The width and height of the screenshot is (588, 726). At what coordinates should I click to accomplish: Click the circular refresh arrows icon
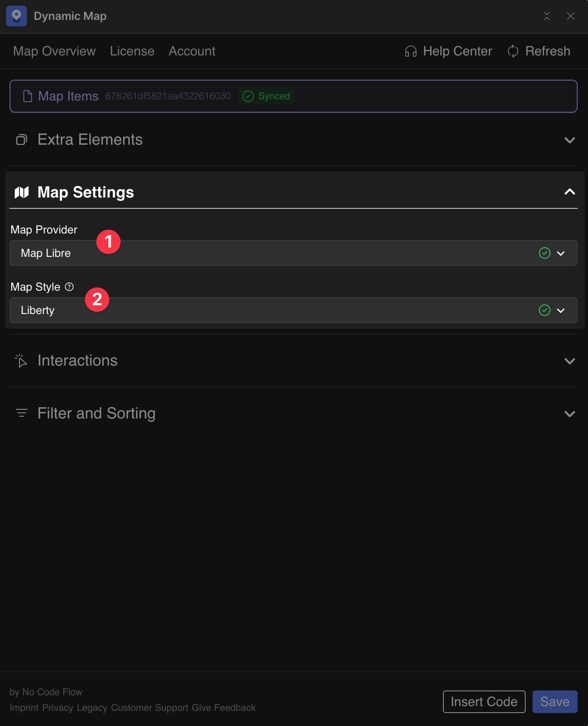pyautogui.click(x=513, y=51)
